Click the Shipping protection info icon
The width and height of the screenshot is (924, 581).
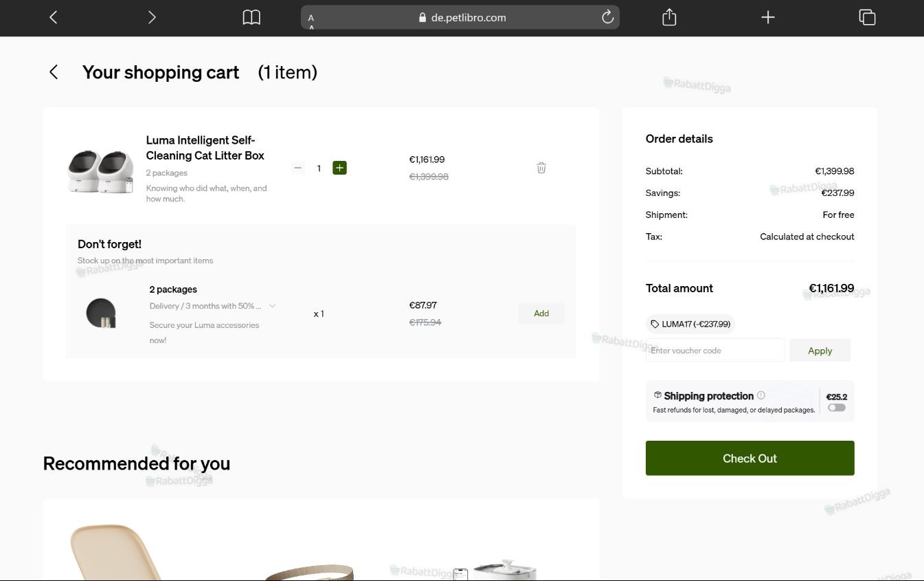coord(760,395)
